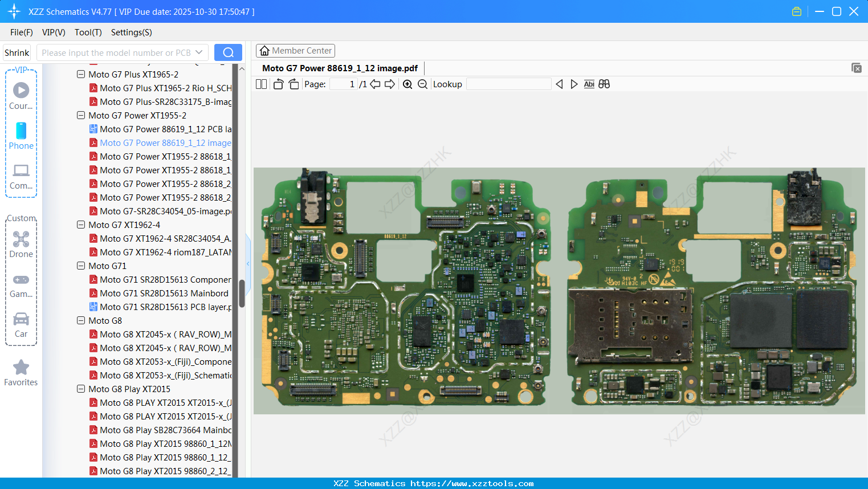
Task: Open Favorites from the sidebar
Action: click(21, 373)
